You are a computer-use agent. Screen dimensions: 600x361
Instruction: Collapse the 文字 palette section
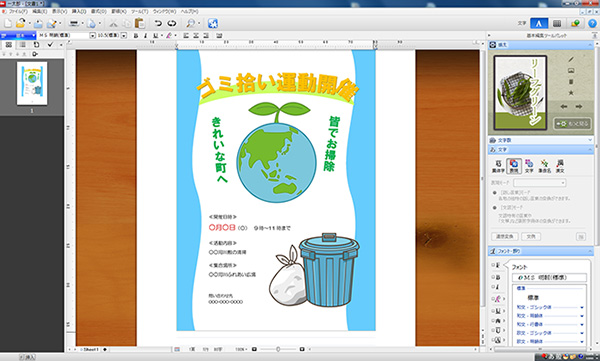coord(541,149)
